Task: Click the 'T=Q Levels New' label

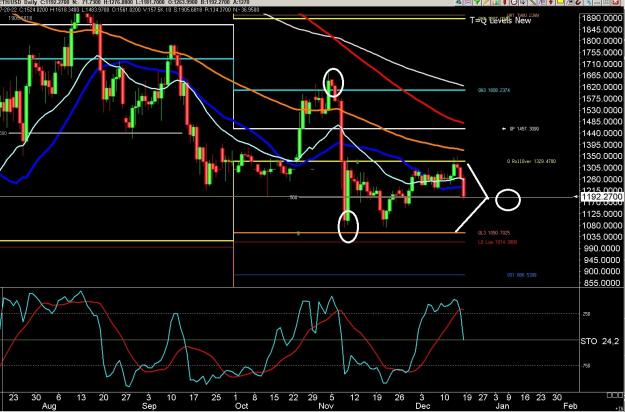Action: click(x=500, y=20)
